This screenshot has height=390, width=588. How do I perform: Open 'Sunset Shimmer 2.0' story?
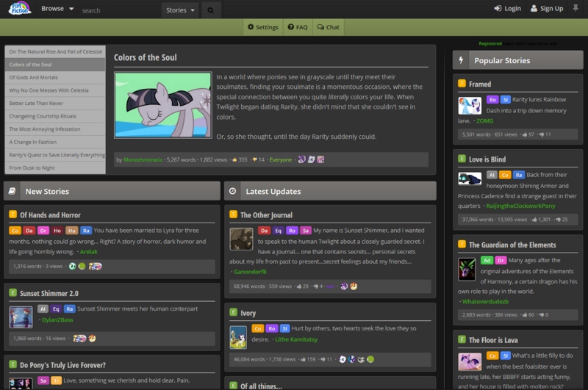(x=49, y=293)
